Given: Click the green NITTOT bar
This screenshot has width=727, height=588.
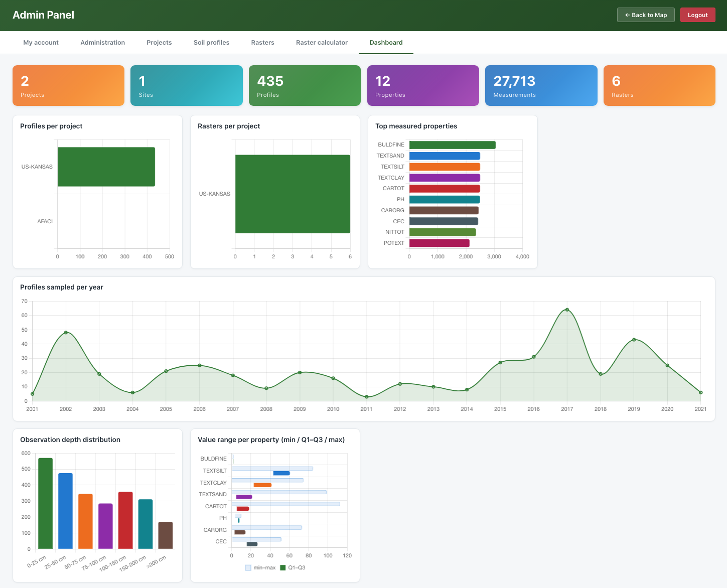Looking at the screenshot, I should (x=443, y=232).
